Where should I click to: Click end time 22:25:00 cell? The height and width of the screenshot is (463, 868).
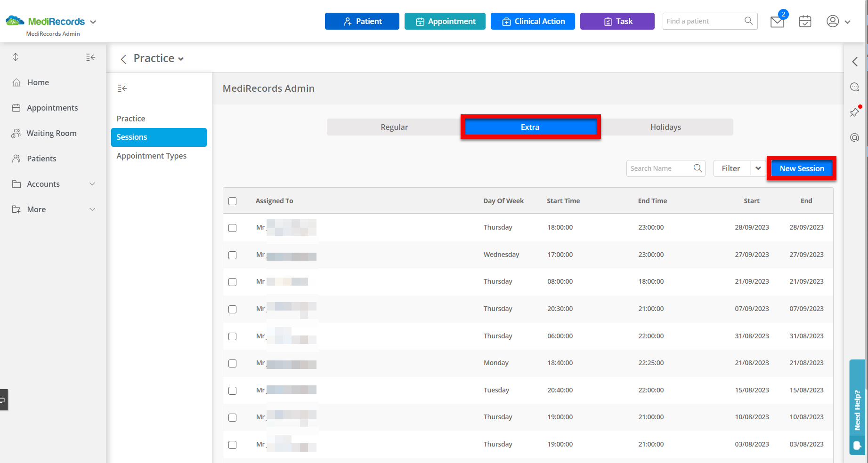click(651, 363)
